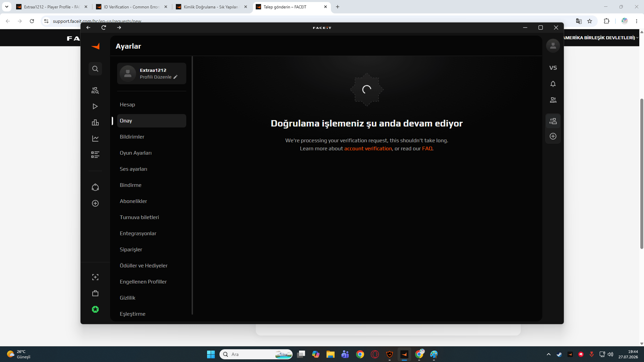
Task: Expand the language selector on support page
Action: (601, 38)
